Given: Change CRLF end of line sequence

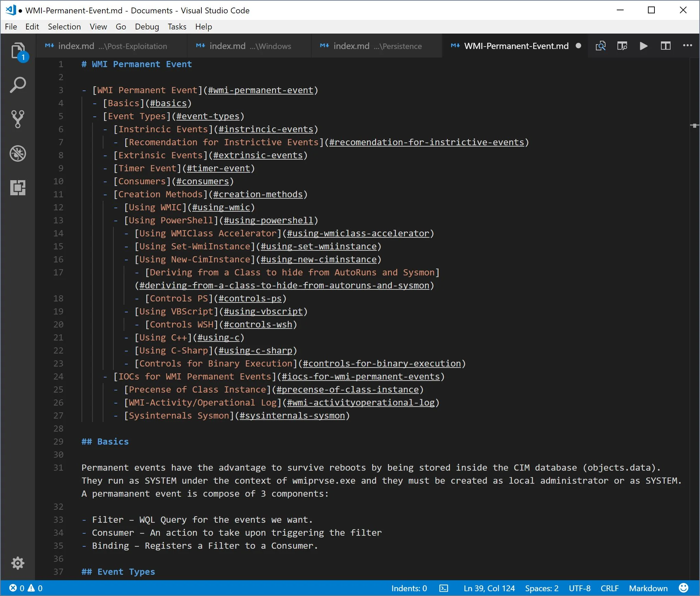Looking at the screenshot, I should 609,588.
